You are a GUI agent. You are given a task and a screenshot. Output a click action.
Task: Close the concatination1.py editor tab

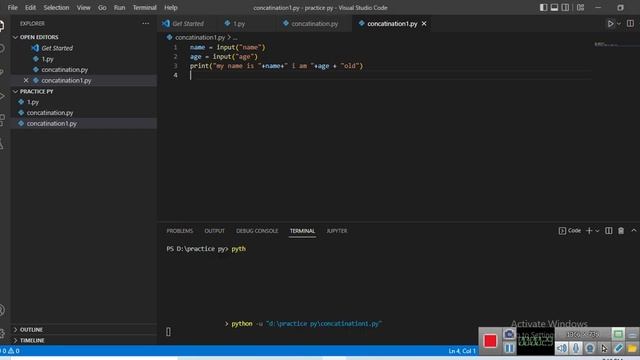click(x=424, y=24)
